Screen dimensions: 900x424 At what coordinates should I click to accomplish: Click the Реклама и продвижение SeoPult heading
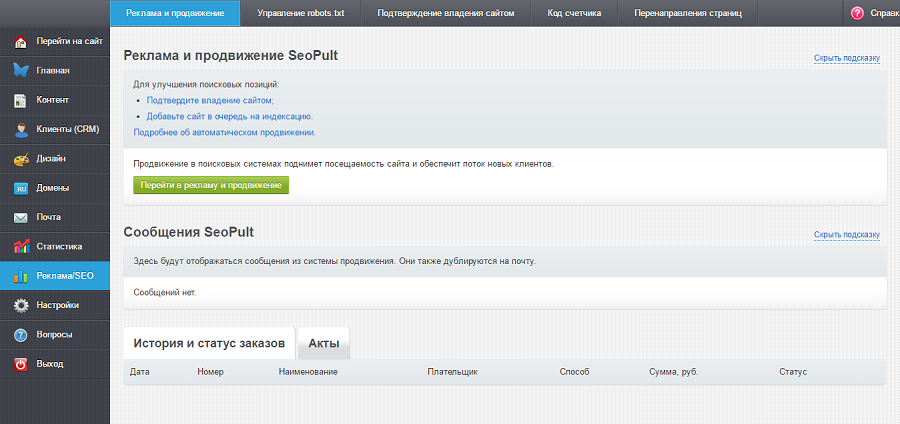point(231,56)
